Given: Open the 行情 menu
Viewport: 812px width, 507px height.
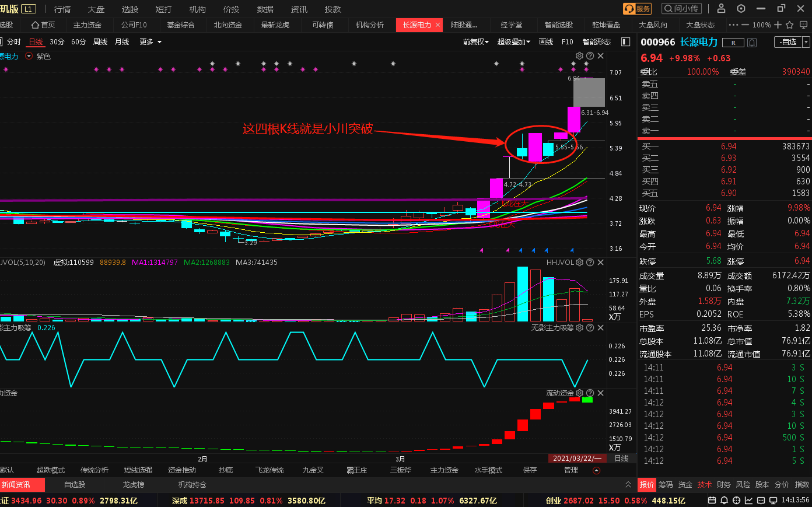Looking at the screenshot, I should coord(62,9).
